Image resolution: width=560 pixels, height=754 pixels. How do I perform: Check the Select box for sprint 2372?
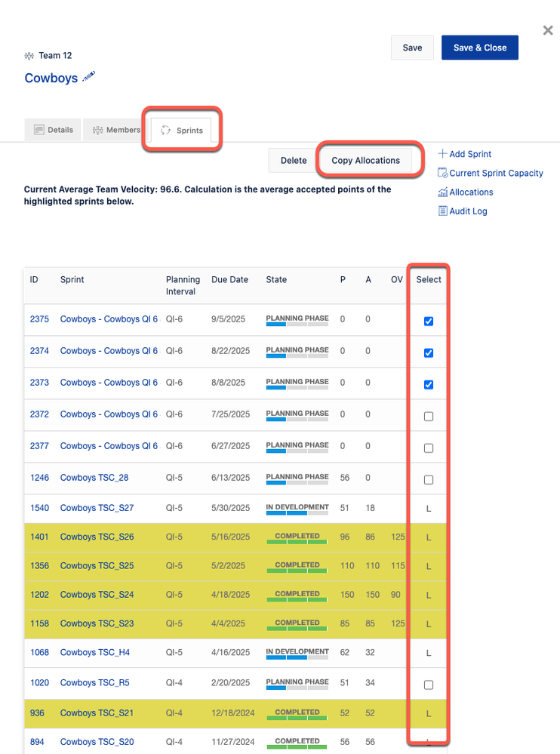coord(429,417)
